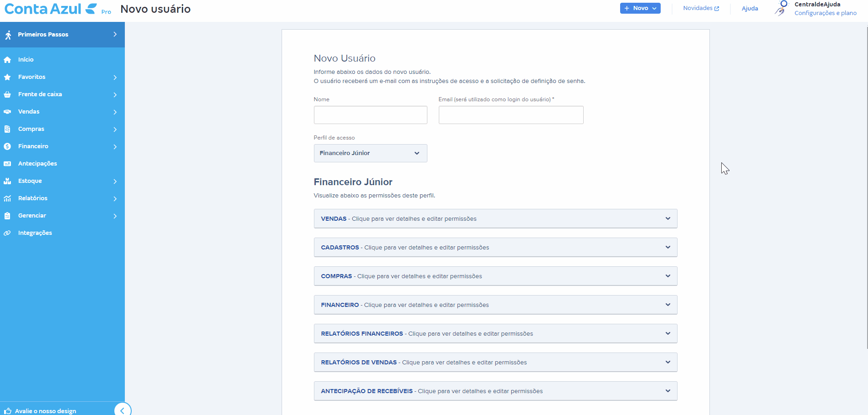Expand the FINANCEIRO permissions section
This screenshot has height=415, width=868.
495,305
